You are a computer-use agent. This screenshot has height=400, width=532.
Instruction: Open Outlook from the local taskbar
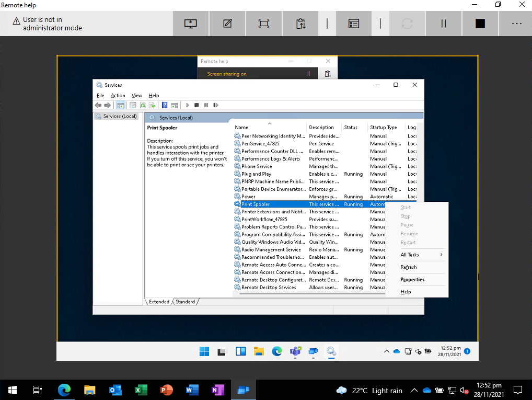(x=115, y=390)
